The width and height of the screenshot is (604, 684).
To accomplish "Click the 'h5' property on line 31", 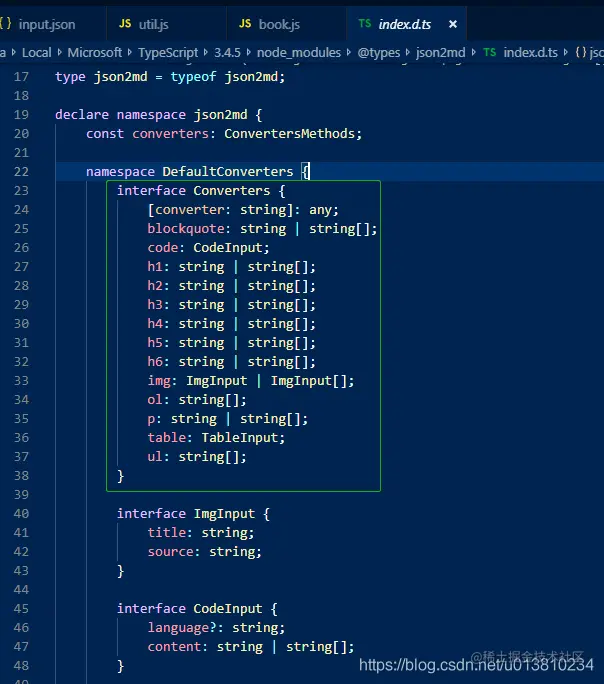I will 155,342.
